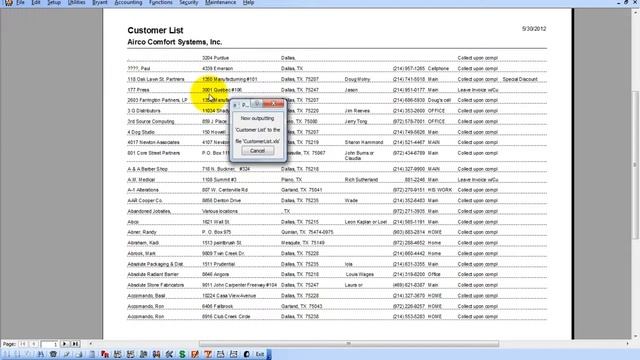Screen dimensions: 640x360
Task: Click the contact name Rich Sutherland
Action: click(x=361, y=180)
